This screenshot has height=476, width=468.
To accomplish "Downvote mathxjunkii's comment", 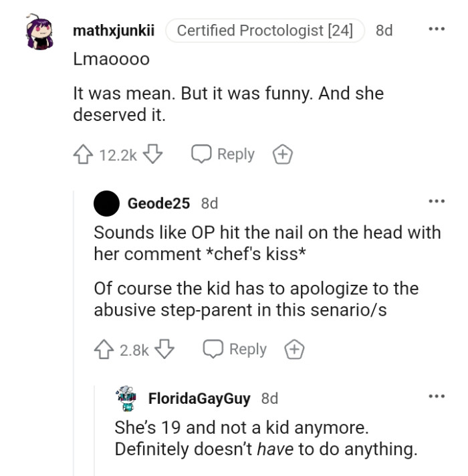I will coord(153,154).
